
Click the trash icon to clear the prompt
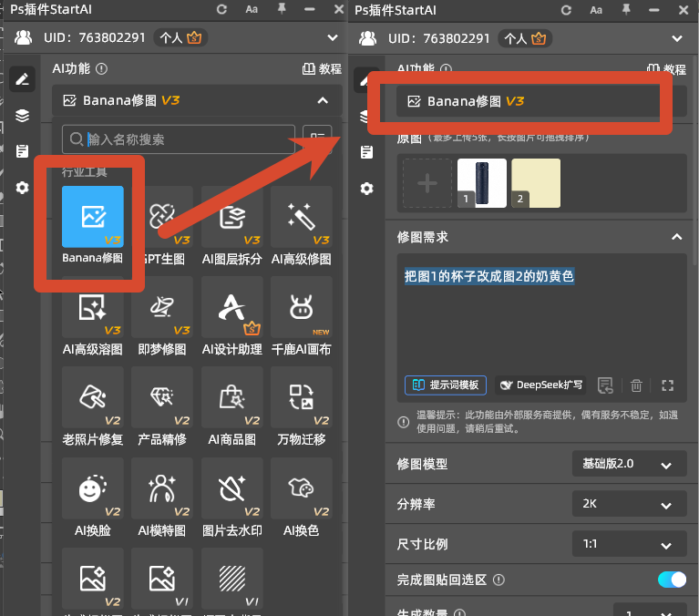636,385
